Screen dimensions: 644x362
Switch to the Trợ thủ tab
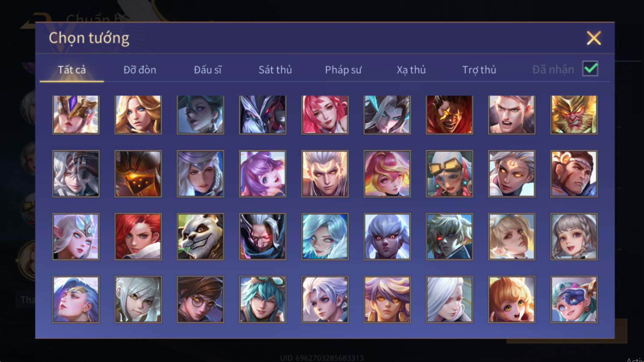point(479,70)
